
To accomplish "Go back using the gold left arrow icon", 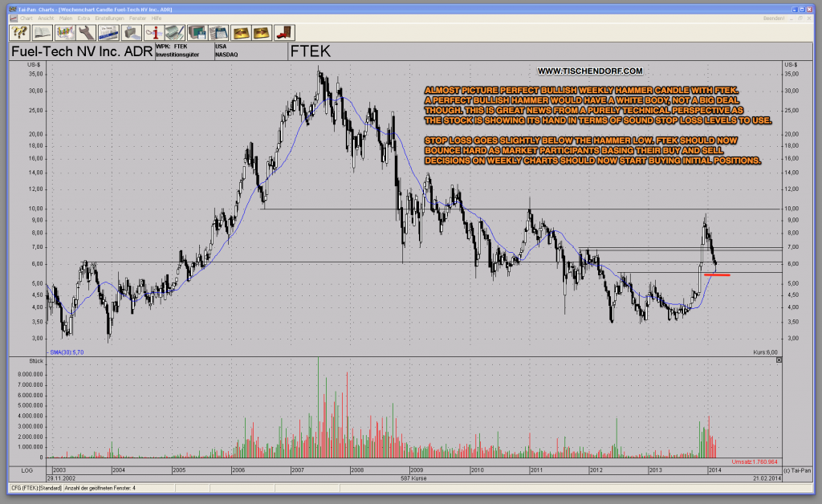I will [242, 32].
